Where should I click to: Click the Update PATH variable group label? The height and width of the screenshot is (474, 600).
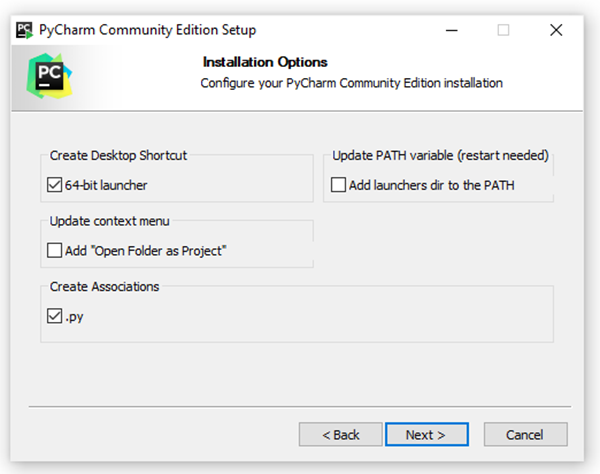pyautogui.click(x=440, y=156)
